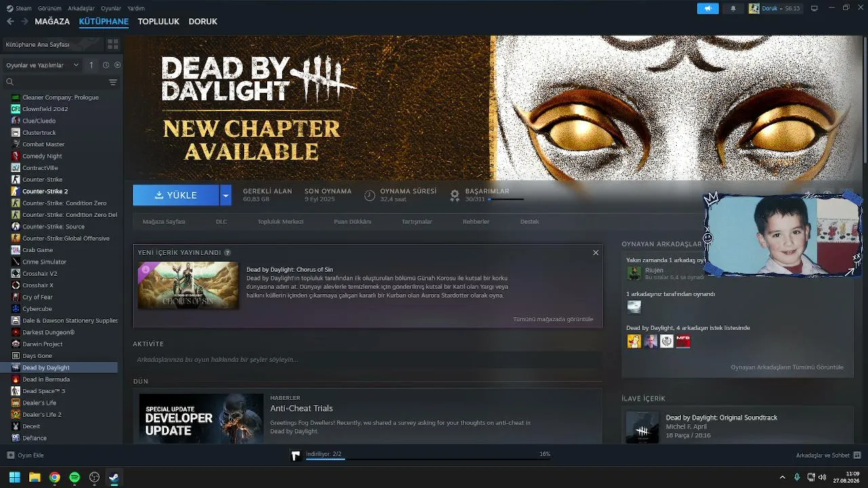Open the Rehberler link
This screenshot has width=868, height=488.
(476, 222)
